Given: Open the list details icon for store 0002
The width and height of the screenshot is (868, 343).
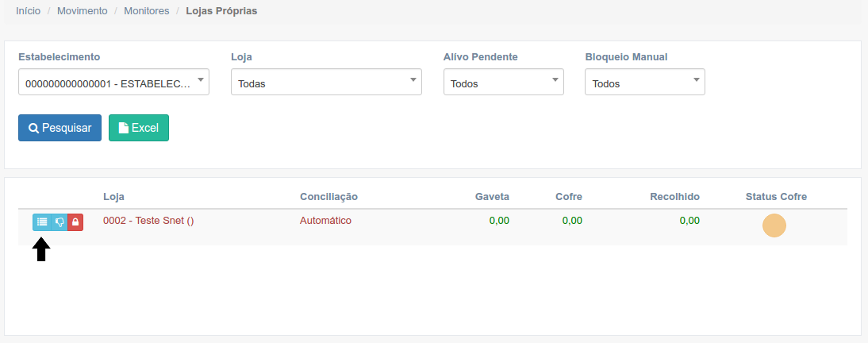Looking at the screenshot, I should pyautogui.click(x=41, y=222).
